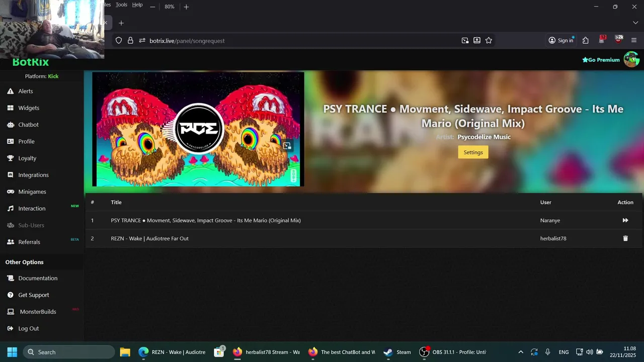Click the User column header
644x362 pixels.
coord(546,202)
